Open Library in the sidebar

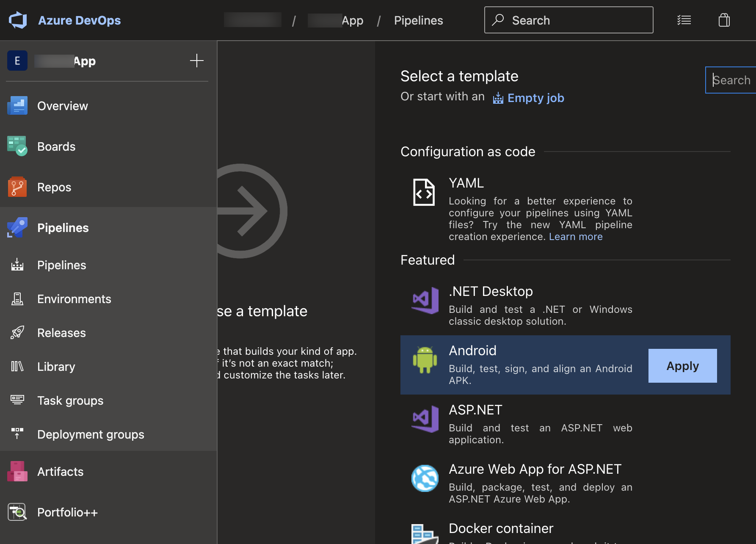pyautogui.click(x=56, y=367)
